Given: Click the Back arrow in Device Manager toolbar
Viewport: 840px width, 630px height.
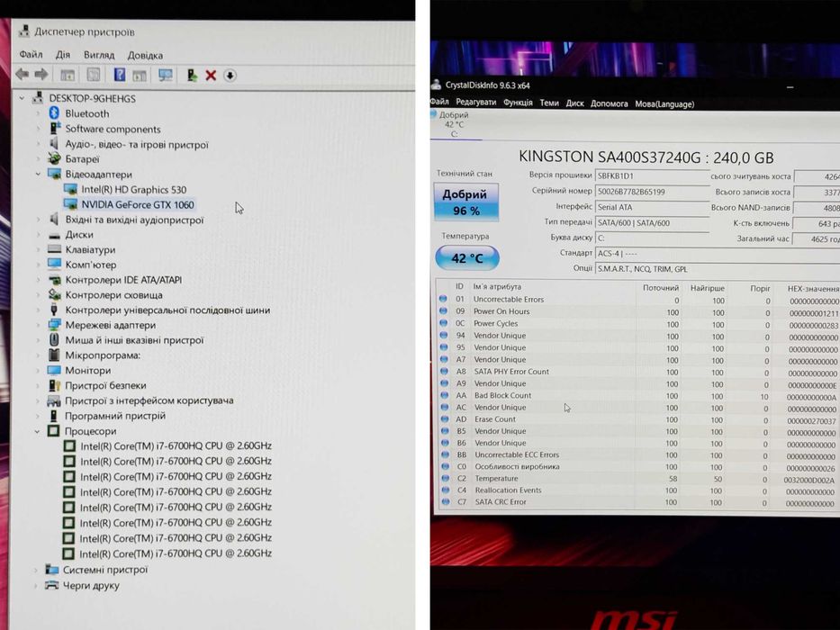Looking at the screenshot, I should tap(23, 75).
